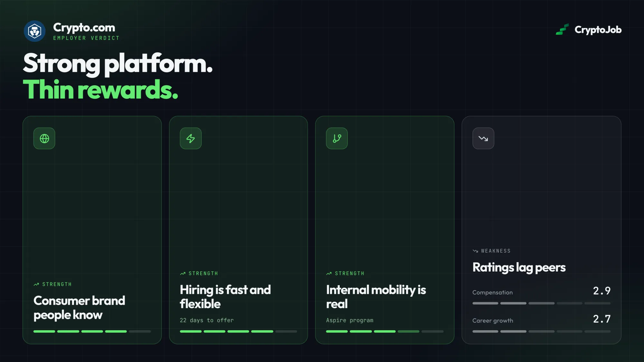Screen dimensions: 644x362
Task: Select the trending-down icon box on Ratings card
Action: [483, 138]
